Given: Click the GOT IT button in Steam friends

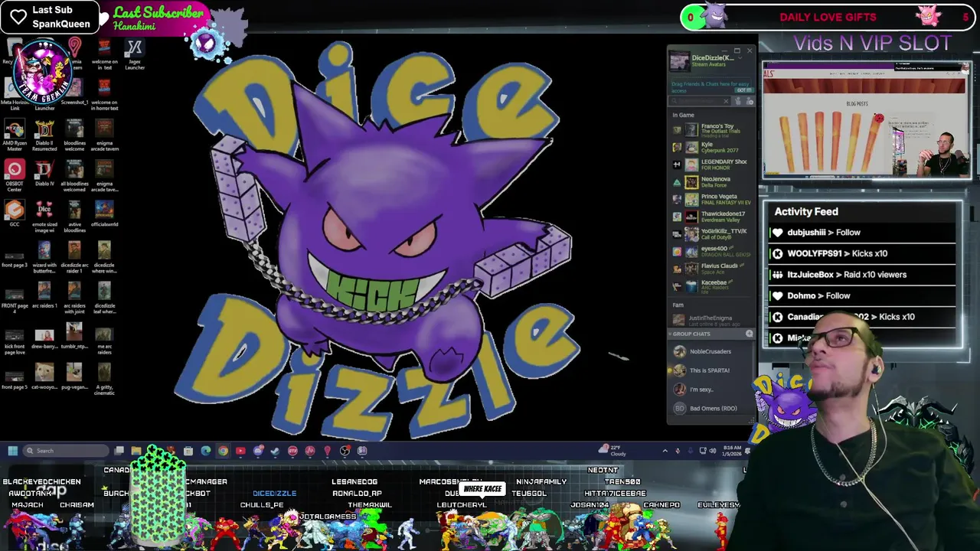Looking at the screenshot, I should (x=743, y=90).
